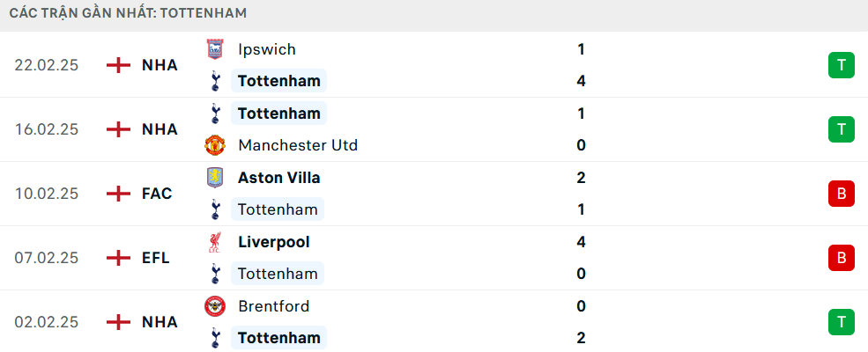The height and width of the screenshot is (352, 868).
Task: Click the Ipswich club crest icon
Action: pyautogui.click(x=214, y=49)
